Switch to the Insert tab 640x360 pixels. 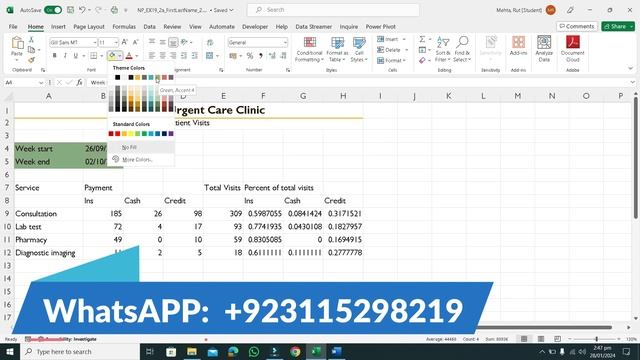(x=58, y=27)
